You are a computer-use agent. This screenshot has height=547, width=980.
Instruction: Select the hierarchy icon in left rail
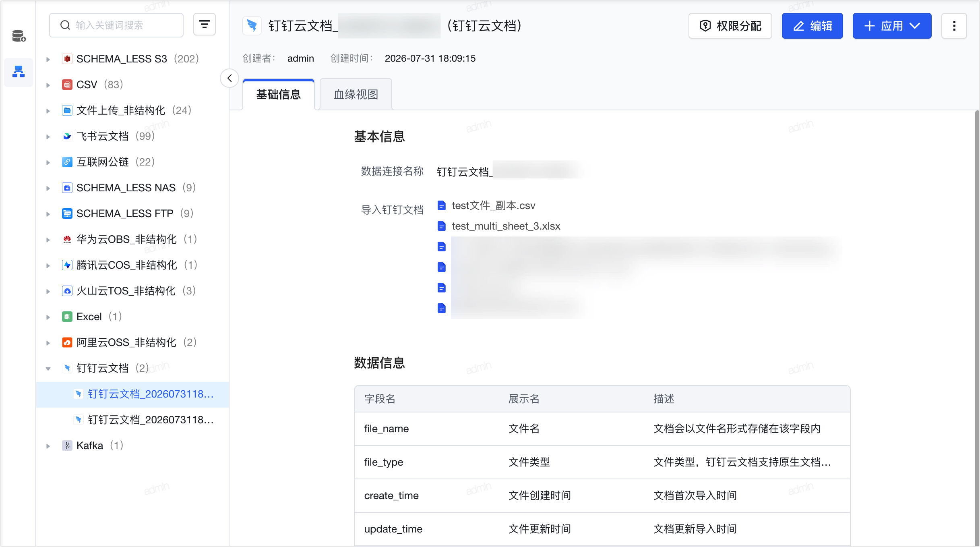point(19,72)
